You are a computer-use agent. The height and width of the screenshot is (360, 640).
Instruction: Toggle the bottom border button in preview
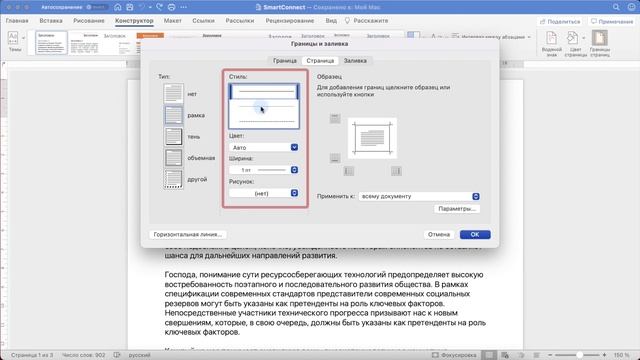(335, 158)
